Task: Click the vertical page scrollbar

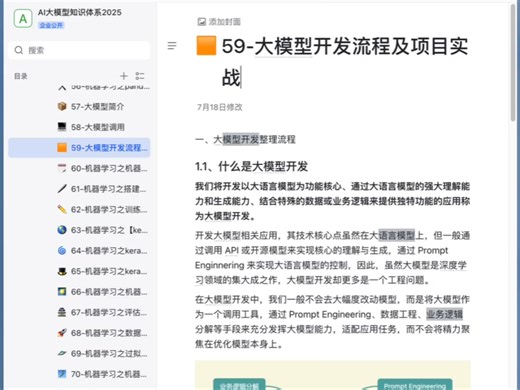Action: coord(513,63)
